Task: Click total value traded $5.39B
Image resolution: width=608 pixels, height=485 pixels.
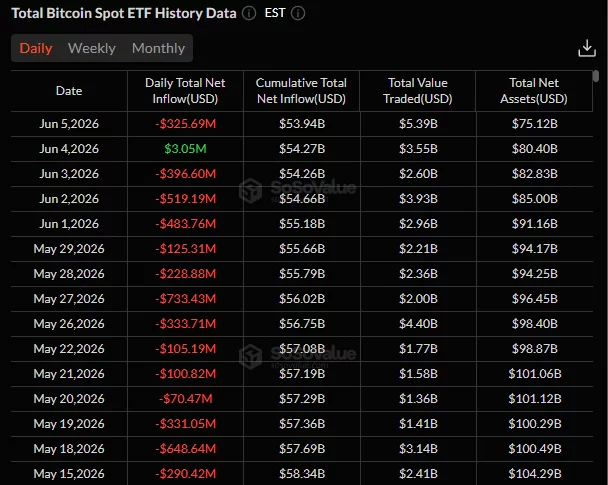Action: tap(418, 124)
